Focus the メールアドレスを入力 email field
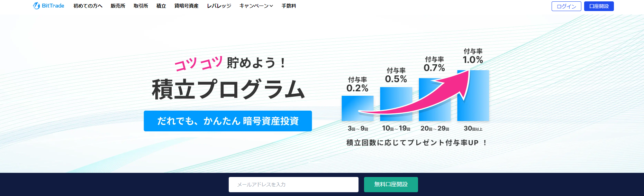644x196 pixels. click(293, 185)
